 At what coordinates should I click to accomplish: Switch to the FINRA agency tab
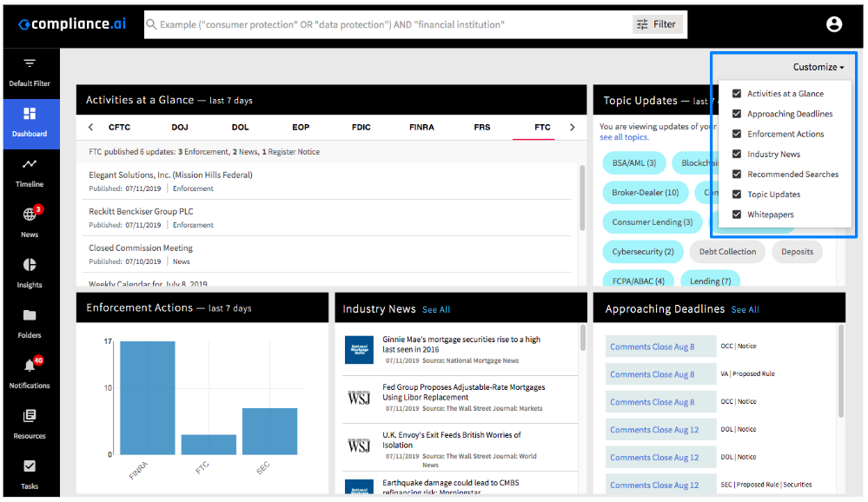[421, 128]
